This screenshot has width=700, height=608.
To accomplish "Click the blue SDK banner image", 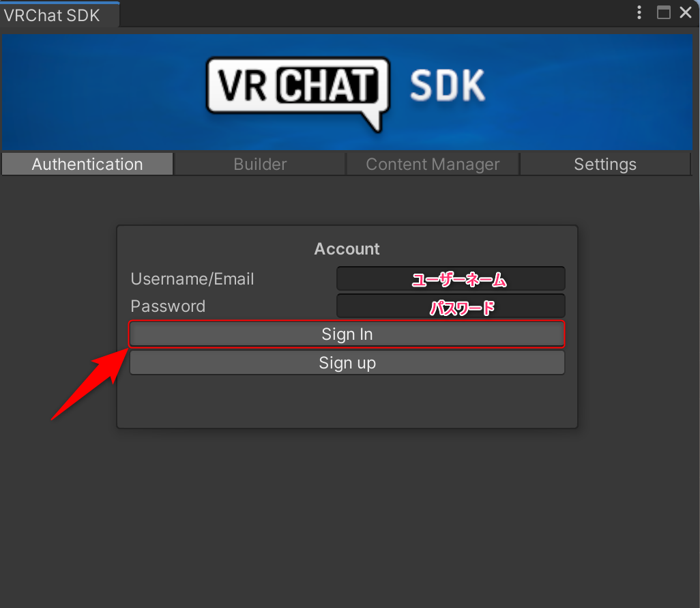I will (x=347, y=92).
